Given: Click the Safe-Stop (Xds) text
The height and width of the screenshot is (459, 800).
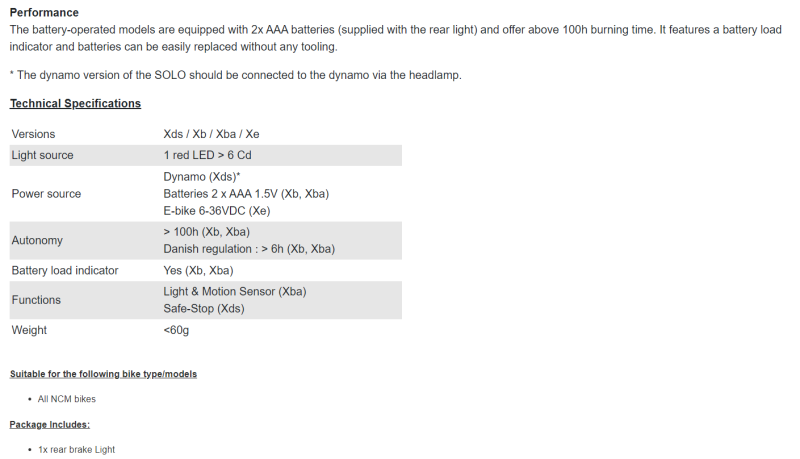Looking at the screenshot, I should (204, 309).
